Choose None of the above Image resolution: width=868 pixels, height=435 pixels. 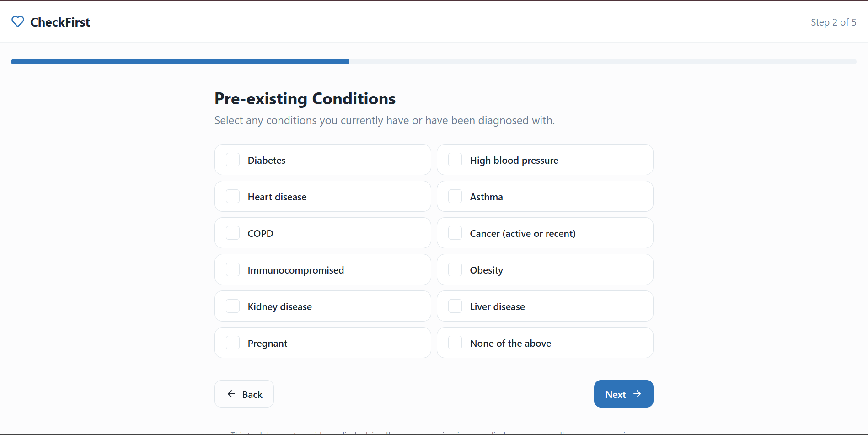coord(455,343)
